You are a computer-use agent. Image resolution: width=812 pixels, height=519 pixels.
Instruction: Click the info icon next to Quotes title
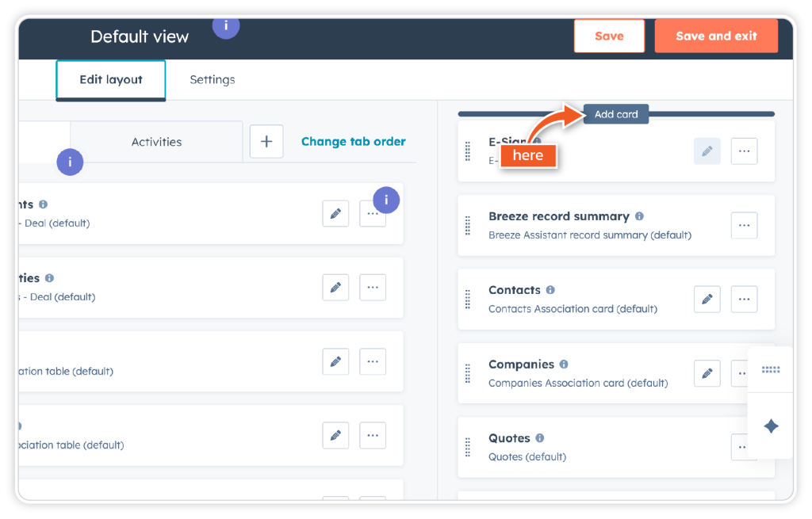point(540,438)
